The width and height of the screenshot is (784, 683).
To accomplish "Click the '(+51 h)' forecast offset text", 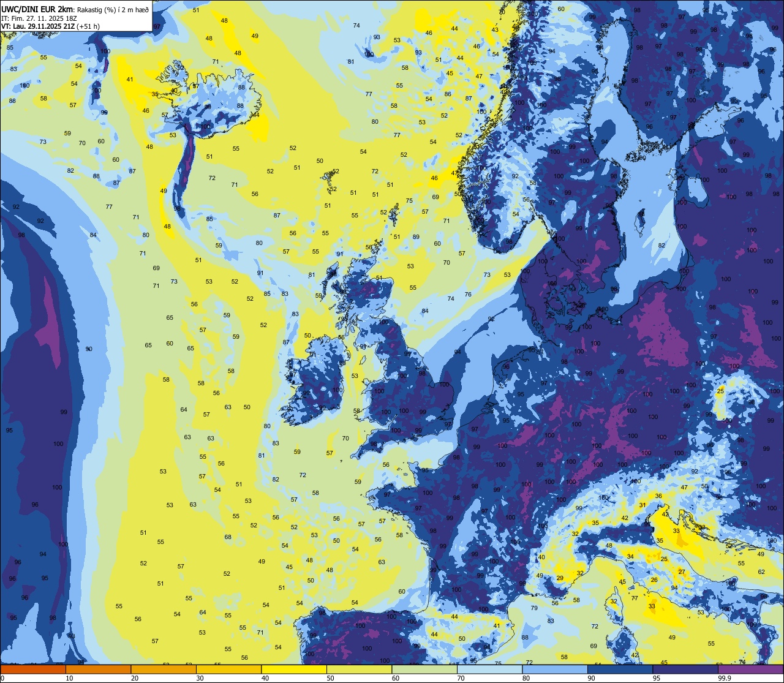I will tap(89, 26).
